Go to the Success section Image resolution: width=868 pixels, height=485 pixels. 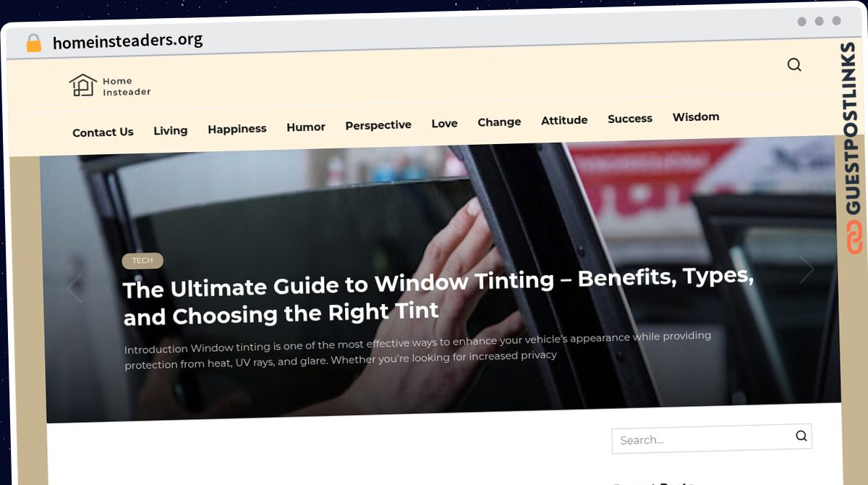click(x=630, y=119)
